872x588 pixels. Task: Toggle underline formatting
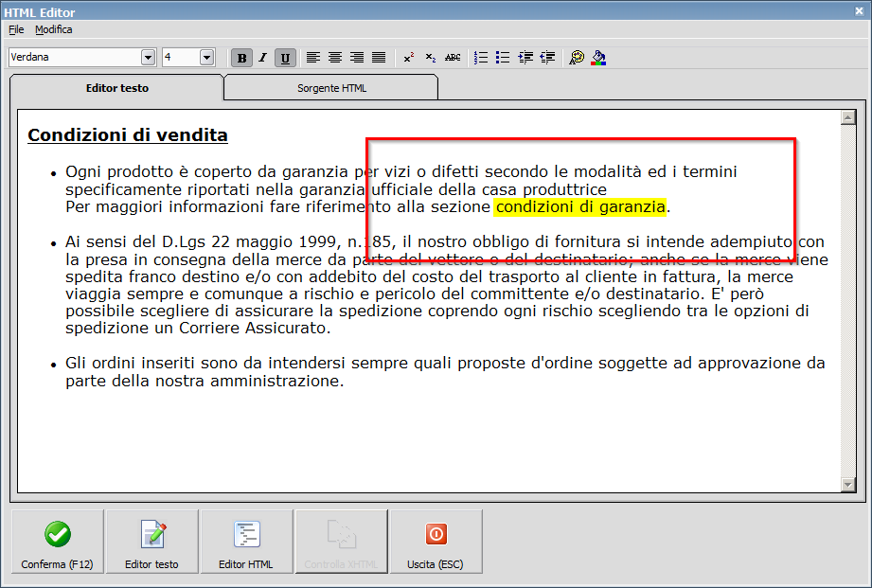click(285, 58)
